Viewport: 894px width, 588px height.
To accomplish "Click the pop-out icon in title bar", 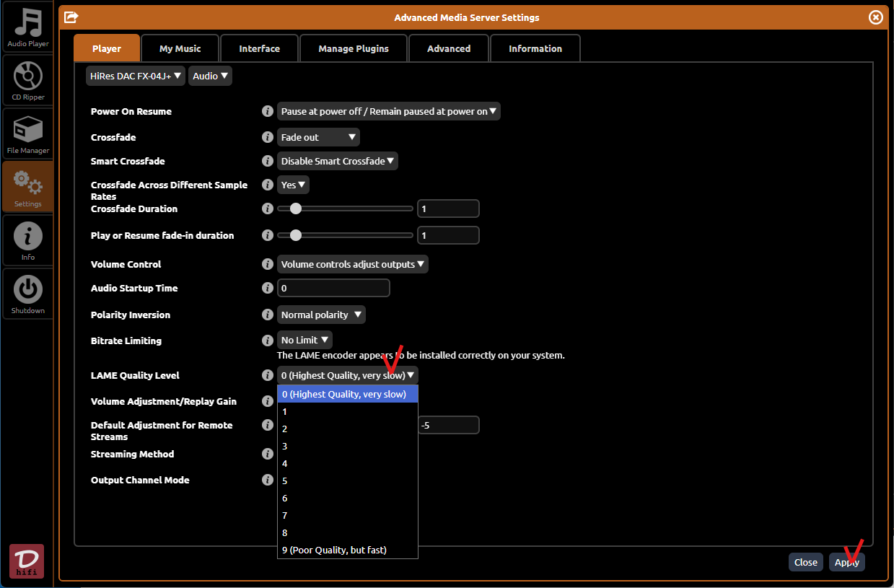I will click(71, 17).
